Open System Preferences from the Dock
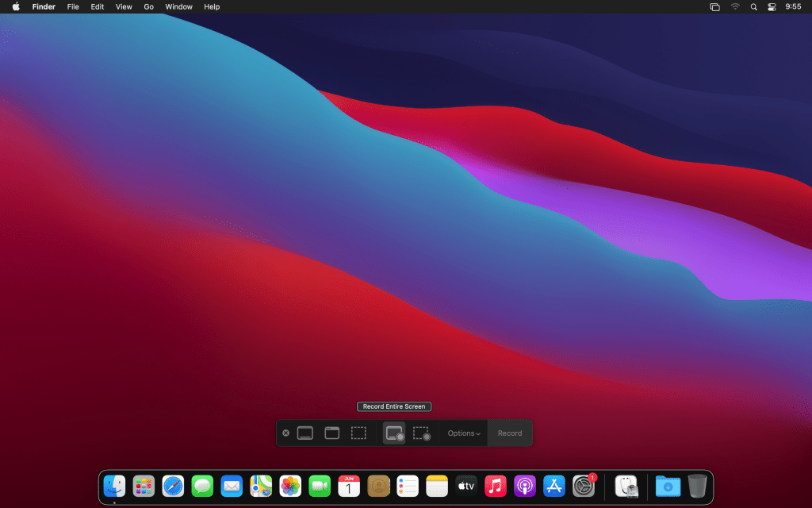812x508 pixels. [584, 486]
